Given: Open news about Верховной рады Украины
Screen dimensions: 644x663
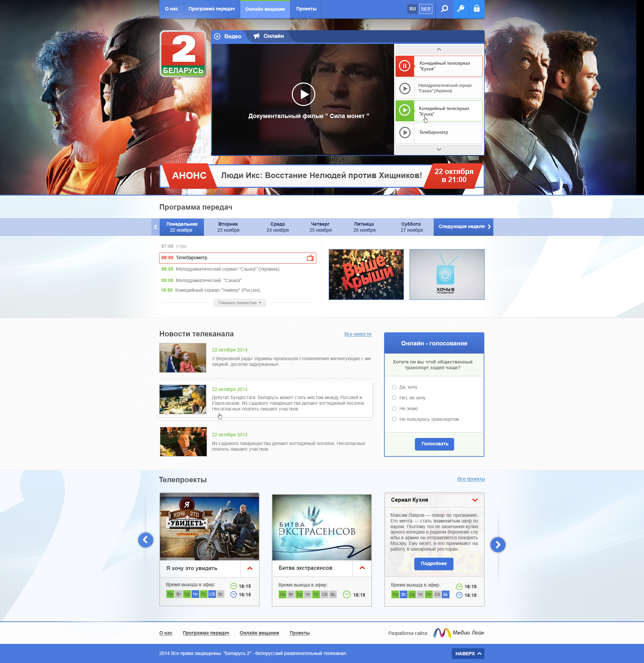Looking at the screenshot, I should pyautogui.click(x=291, y=361).
